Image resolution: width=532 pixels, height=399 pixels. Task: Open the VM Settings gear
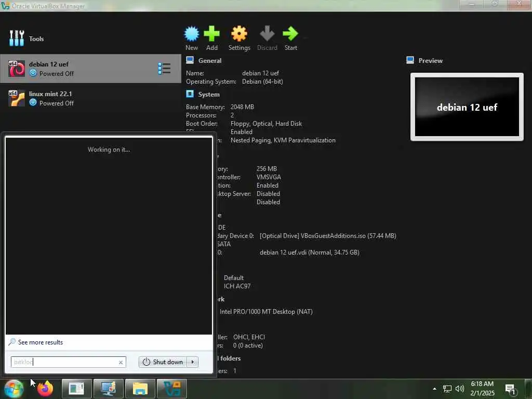click(x=239, y=38)
